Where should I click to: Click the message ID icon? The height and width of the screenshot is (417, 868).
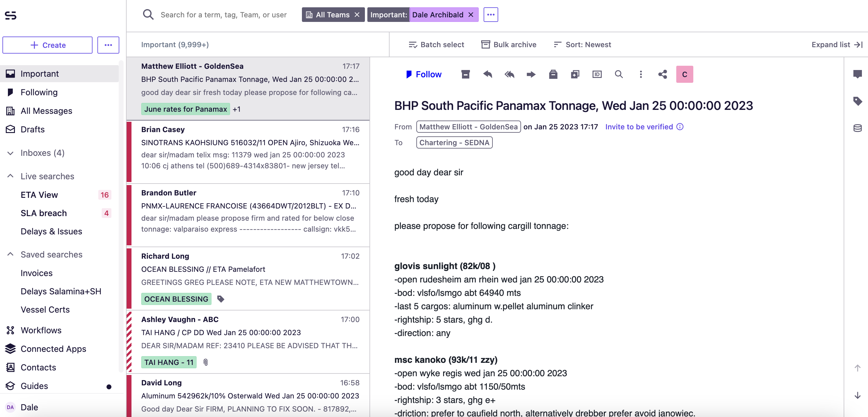coord(597,74)
